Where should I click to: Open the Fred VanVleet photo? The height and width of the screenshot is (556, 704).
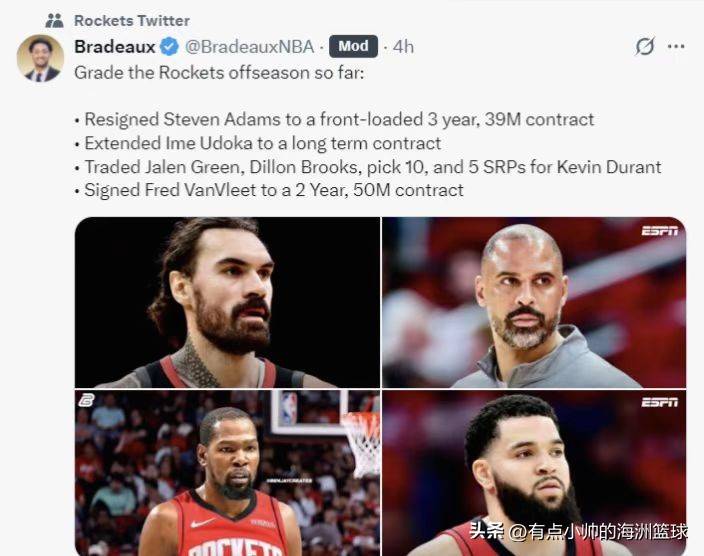pyautogui.click(x=534, y=473)
